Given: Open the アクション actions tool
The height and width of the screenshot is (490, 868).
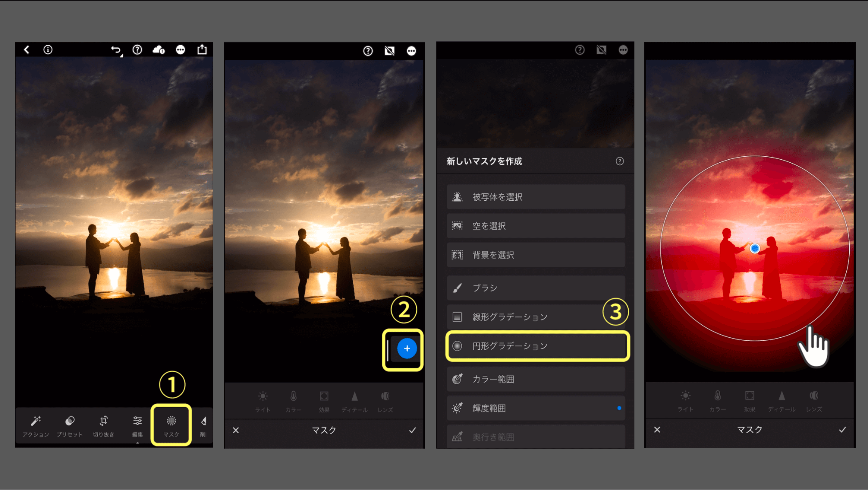Looking at the screenshot, I should 36,425.
